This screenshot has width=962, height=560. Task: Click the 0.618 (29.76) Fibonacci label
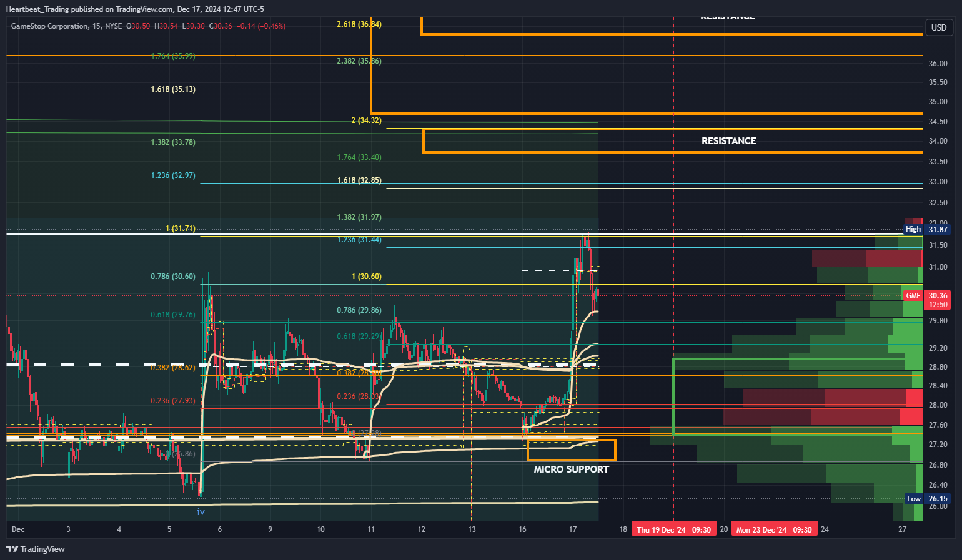click(x=173, y=315)
